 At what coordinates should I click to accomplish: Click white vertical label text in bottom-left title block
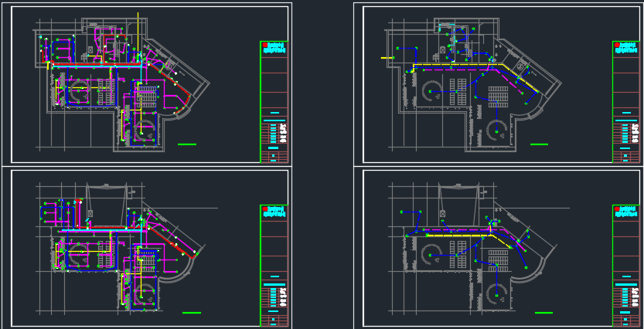pos(283,297)
